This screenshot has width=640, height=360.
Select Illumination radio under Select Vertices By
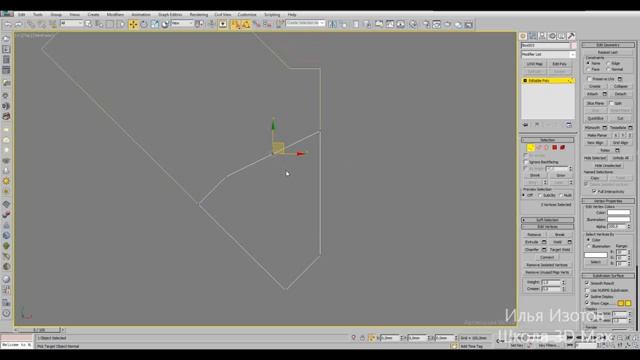589,247
